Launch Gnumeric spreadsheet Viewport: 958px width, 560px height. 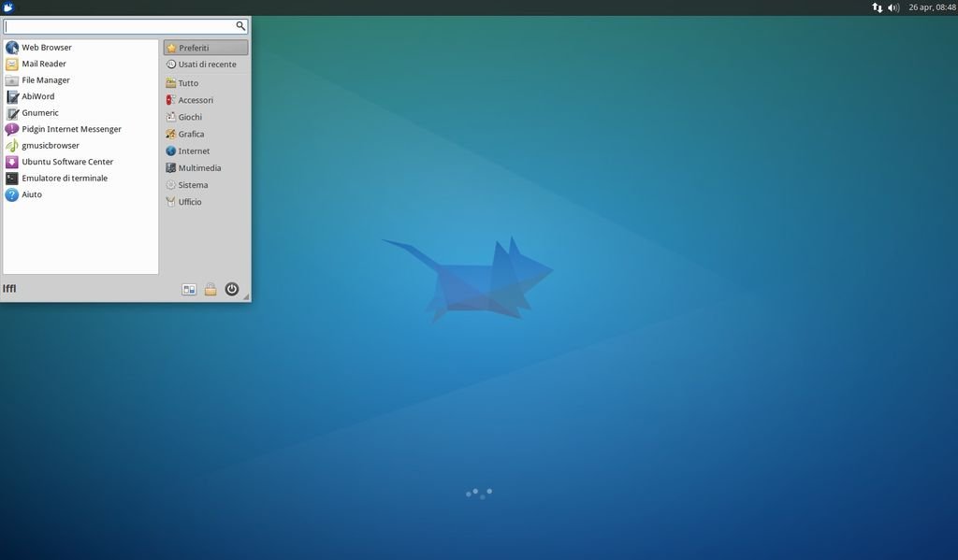(39, 113)
